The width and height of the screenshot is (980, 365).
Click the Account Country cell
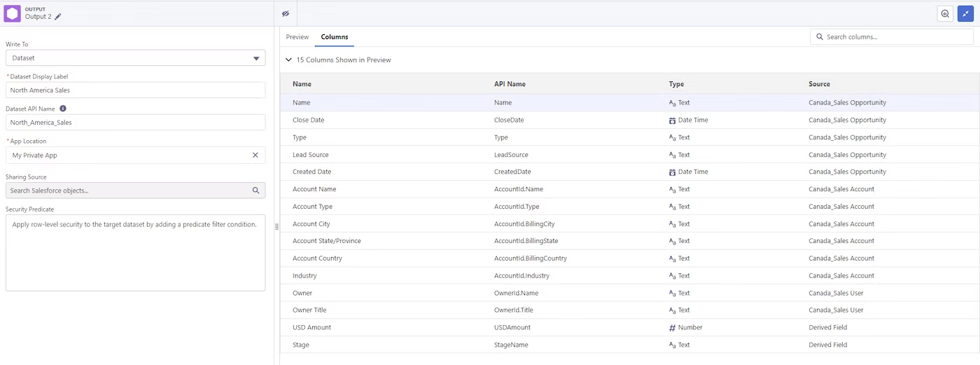317,259
